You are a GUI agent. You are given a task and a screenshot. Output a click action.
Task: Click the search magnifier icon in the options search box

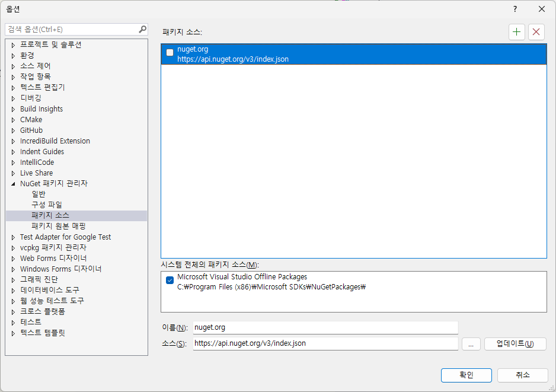point(142,29)
